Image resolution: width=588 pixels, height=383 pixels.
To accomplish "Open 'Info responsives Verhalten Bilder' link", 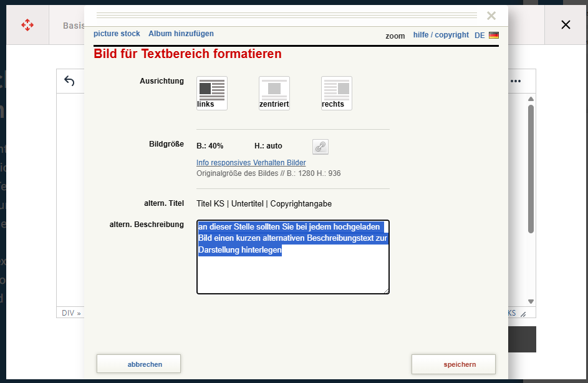I will tap(251, 162).
